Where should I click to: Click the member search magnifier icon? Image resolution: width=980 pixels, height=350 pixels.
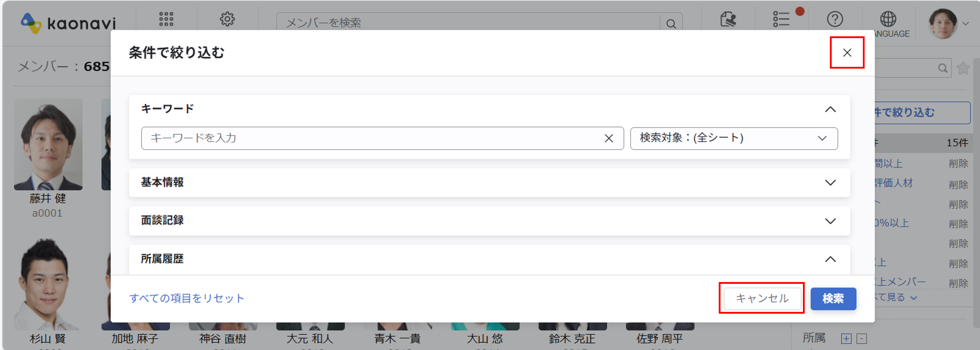click(671, 24)
